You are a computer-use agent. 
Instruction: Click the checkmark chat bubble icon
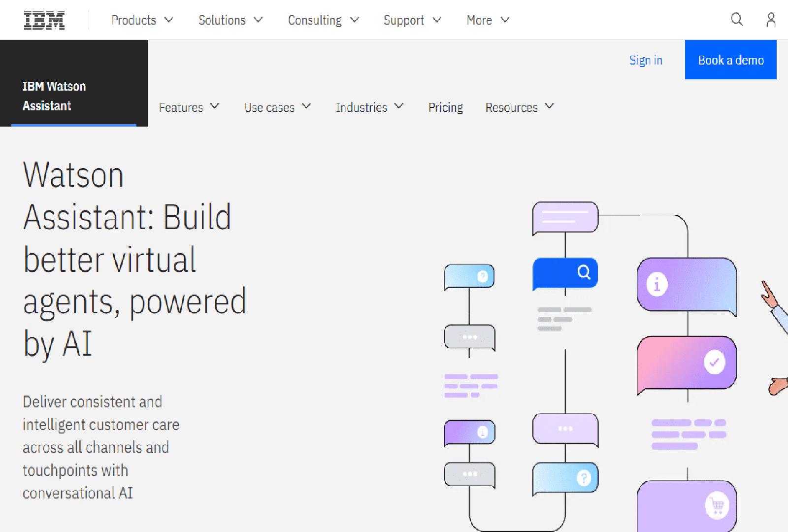(x=716, y=362)
